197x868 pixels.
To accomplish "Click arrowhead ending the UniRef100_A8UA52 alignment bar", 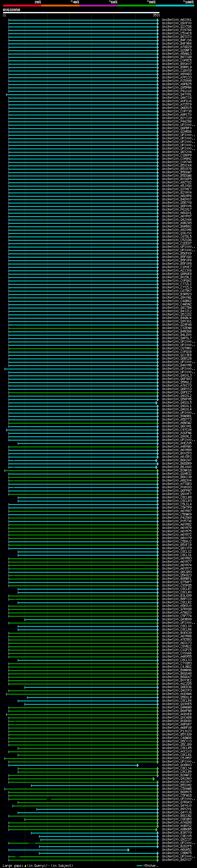I will 128,850.
